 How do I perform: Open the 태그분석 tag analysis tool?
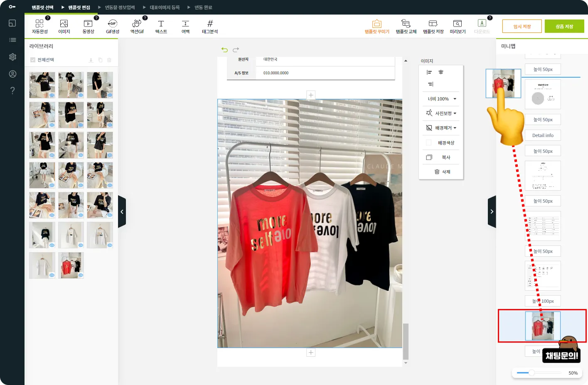coord(210,24)
